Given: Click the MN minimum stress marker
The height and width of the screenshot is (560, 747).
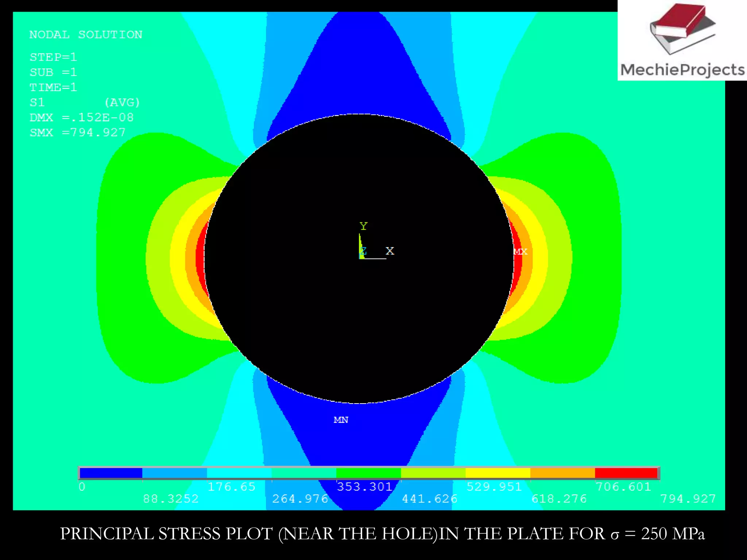Looking at the screenshot, I should (341, 420).
